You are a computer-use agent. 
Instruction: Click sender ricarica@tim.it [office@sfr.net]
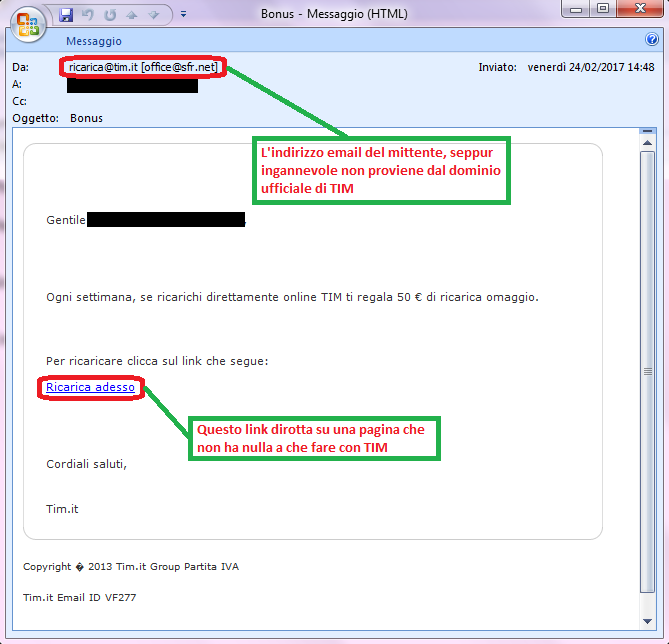pos(143,67)
